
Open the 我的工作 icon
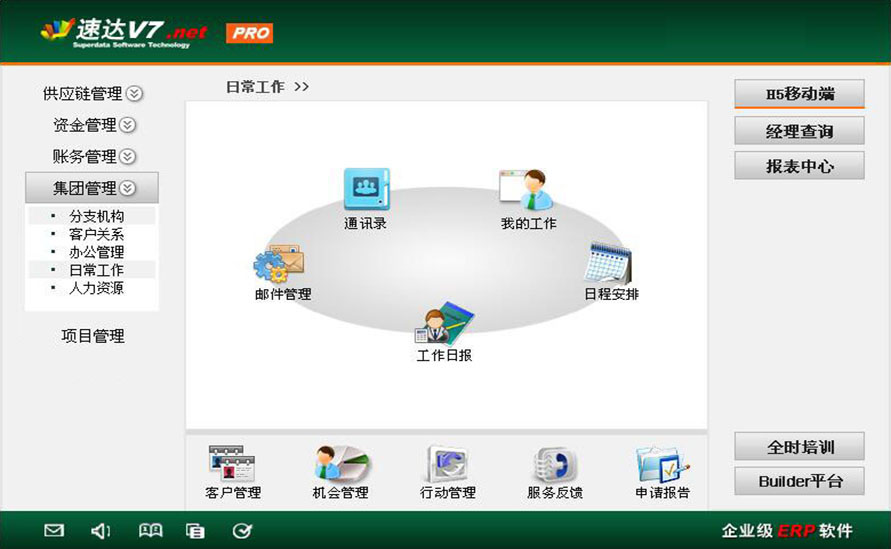[x=526, y=190]
